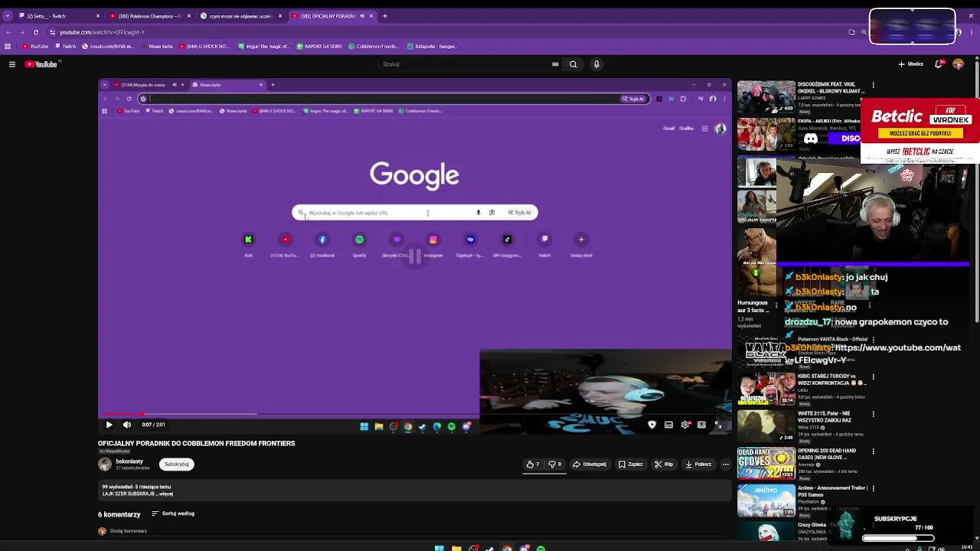Screen dimensions: 980x551
Task: Open the Nowa karta bookmark
Action: coord(156,47)
